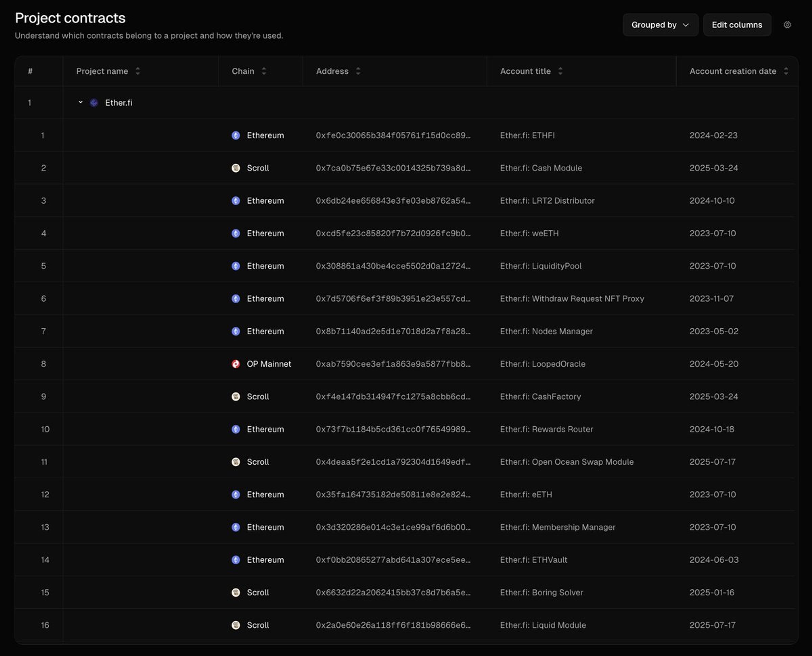Click the Ether.fi project logo icon
Screen dimensions: 812x656
94,103
